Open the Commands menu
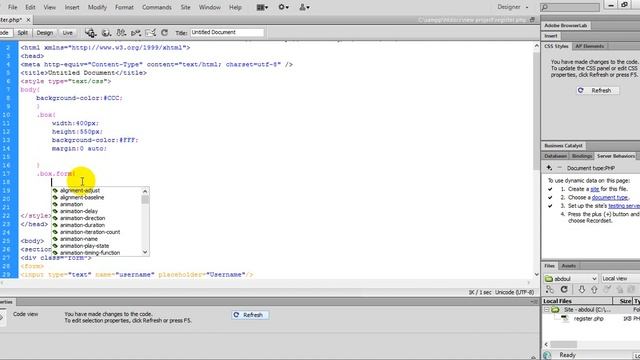This screenshot has height=360, width=640. coord(157,7)
